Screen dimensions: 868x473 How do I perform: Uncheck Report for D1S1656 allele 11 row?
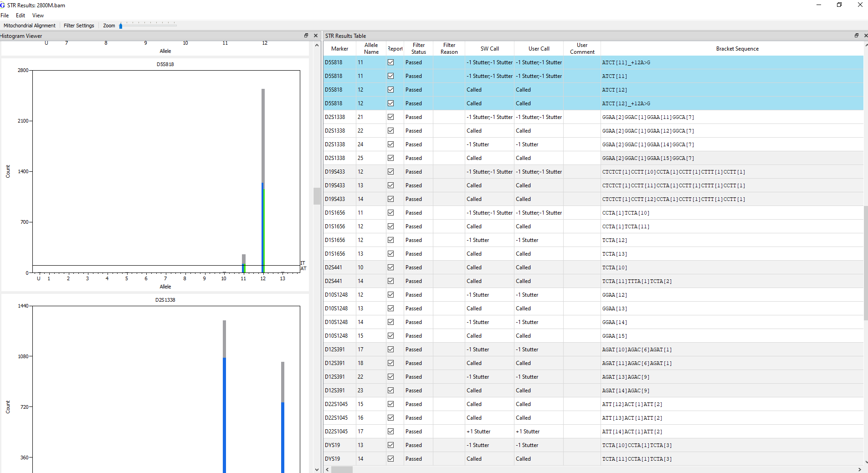coord(391,213)
